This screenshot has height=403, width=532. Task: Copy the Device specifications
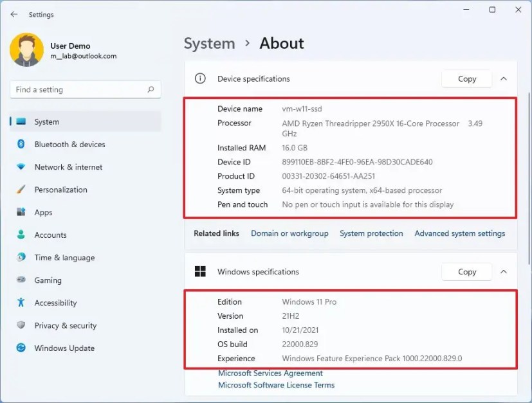click(x=466, y=78)
